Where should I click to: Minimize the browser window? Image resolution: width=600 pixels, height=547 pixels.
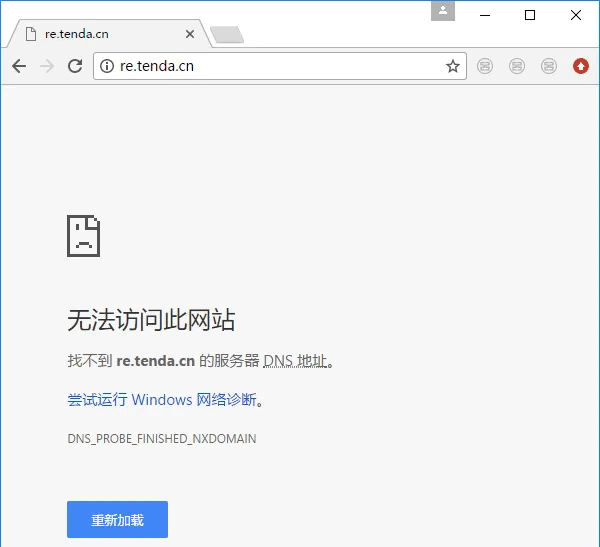click(485, 15)
